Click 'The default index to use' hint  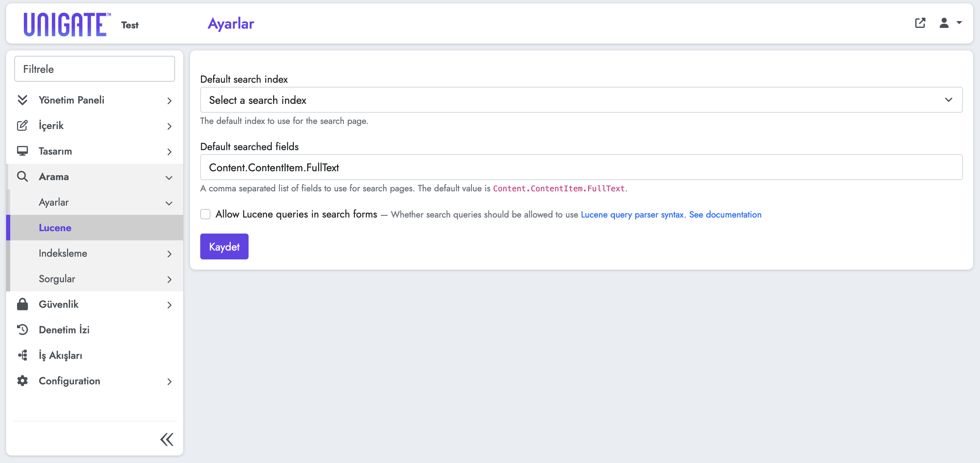(x=284, y=121)
